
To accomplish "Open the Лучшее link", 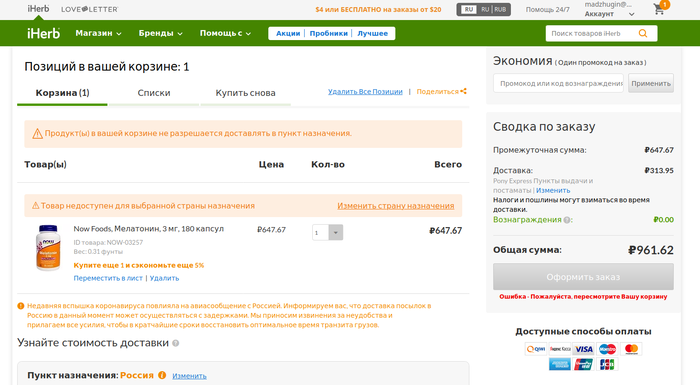I will coord(373,33).
